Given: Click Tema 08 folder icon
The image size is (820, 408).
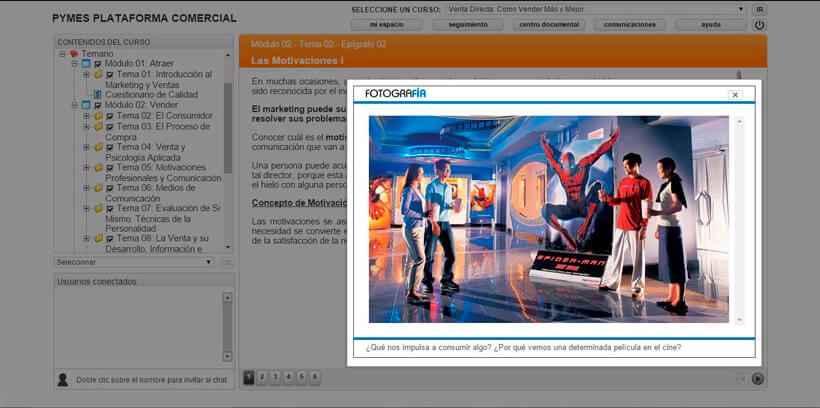Looking at the screenshot, I should [98, 238].
